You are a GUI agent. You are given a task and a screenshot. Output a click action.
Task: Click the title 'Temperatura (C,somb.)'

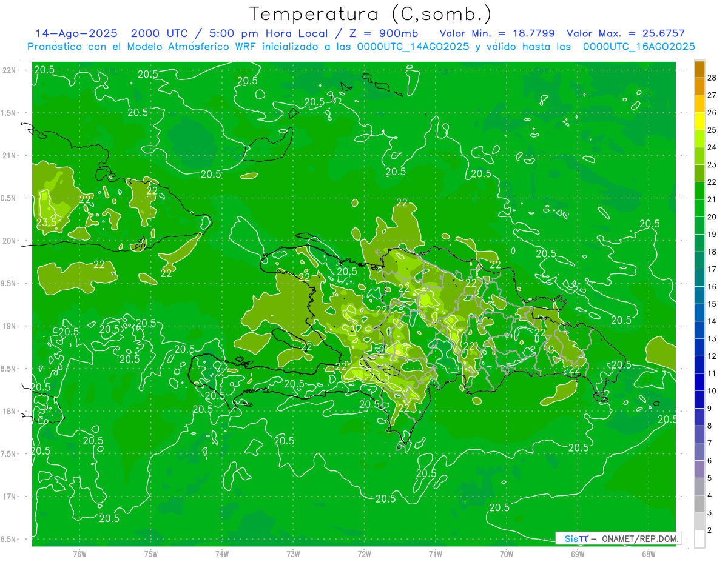370,14
